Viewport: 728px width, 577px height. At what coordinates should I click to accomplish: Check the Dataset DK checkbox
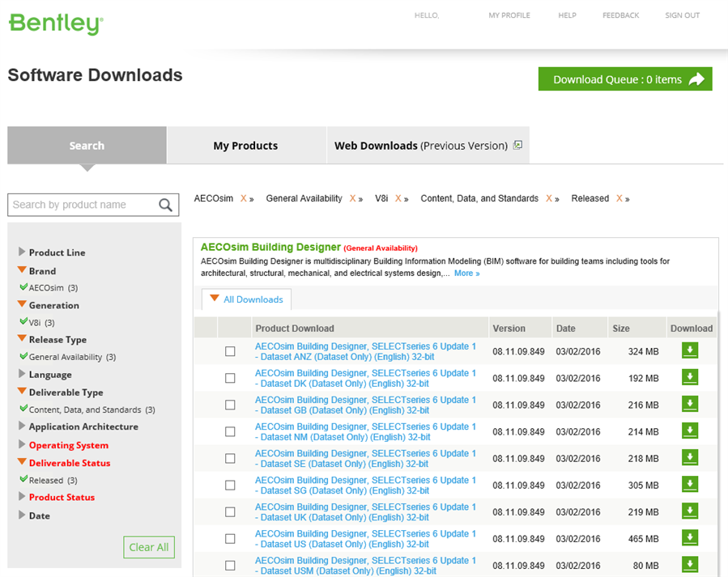(x=230, y=378)
